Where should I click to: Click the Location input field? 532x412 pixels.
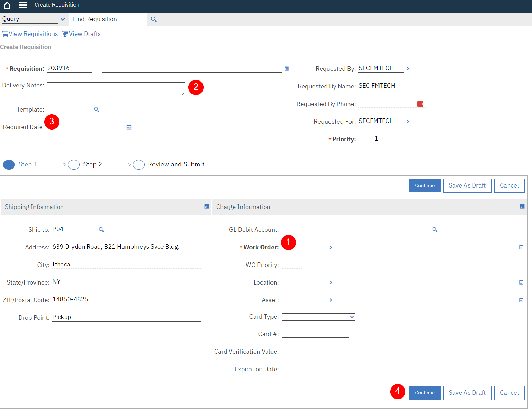pyautogui.click(x=304, y=282)
